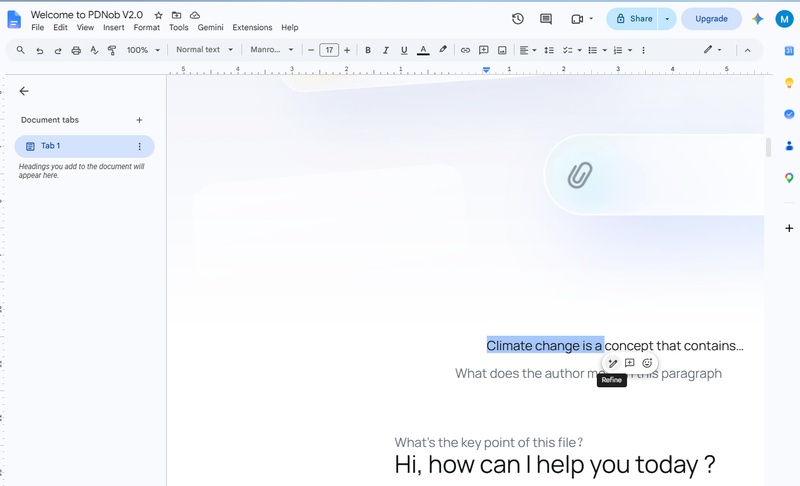The image size is (800, 486).
Task: Click the Move to folder icon
Action: 177,15
